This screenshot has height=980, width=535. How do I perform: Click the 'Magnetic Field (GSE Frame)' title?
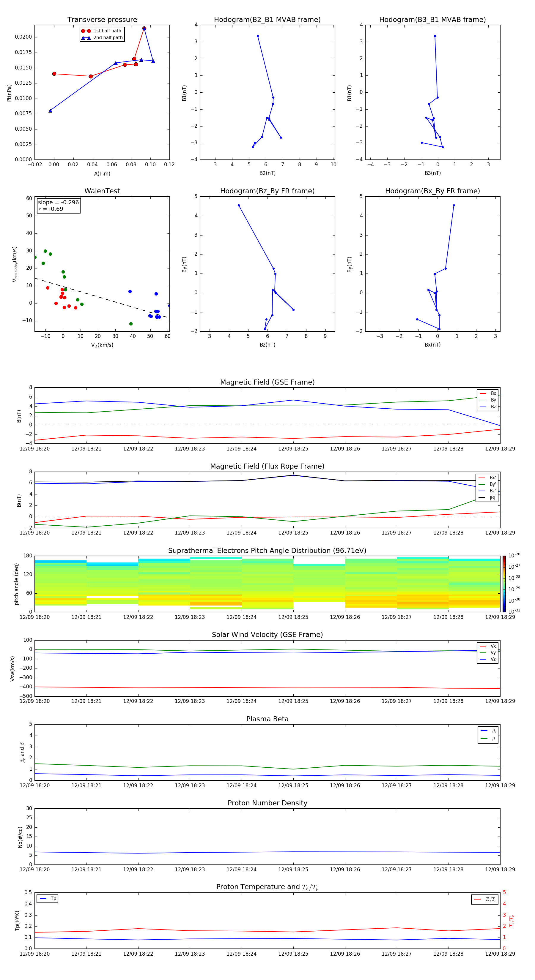click(x=267, y=382)
